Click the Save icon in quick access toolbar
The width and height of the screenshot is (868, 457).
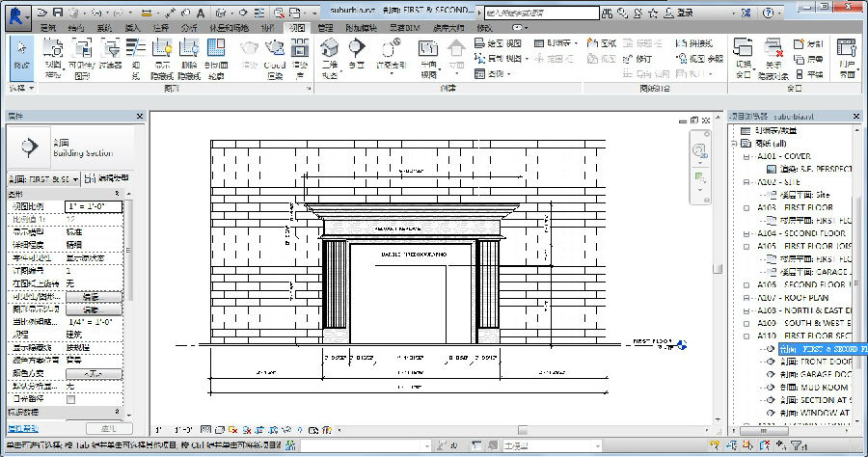click(58, 13)
